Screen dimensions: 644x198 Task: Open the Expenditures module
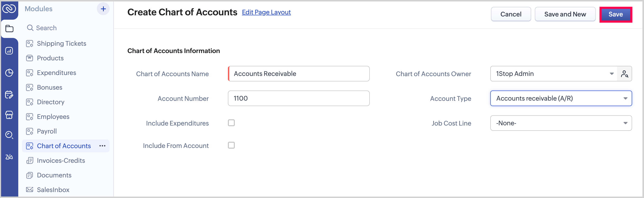click(56, 73)
